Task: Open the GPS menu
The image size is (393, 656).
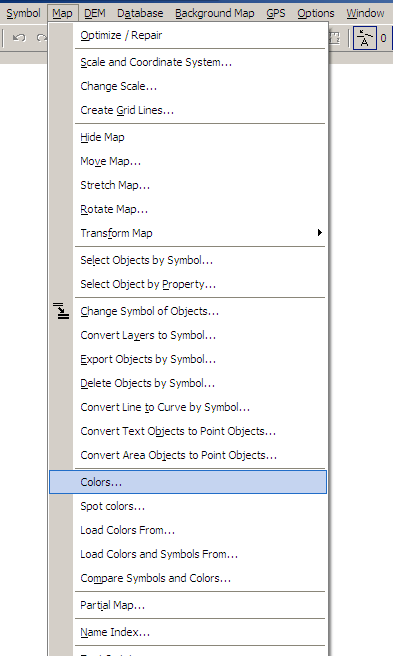Action: click(276, 13)
